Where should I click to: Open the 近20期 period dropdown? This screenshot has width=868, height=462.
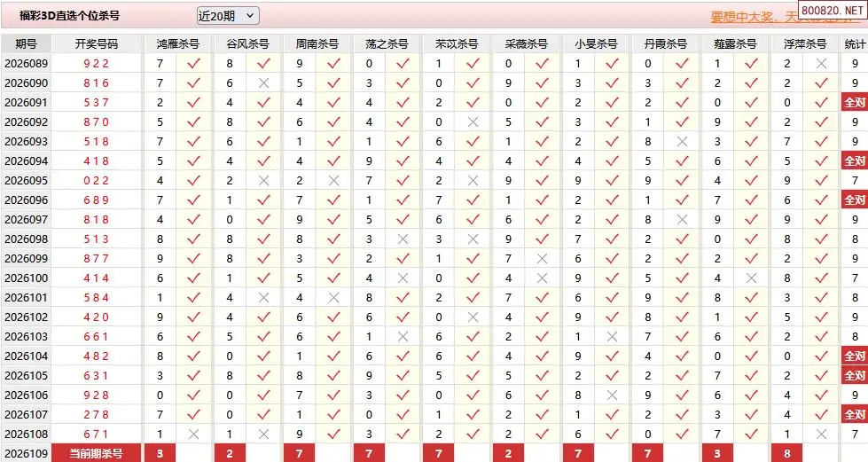coord(227,15)
